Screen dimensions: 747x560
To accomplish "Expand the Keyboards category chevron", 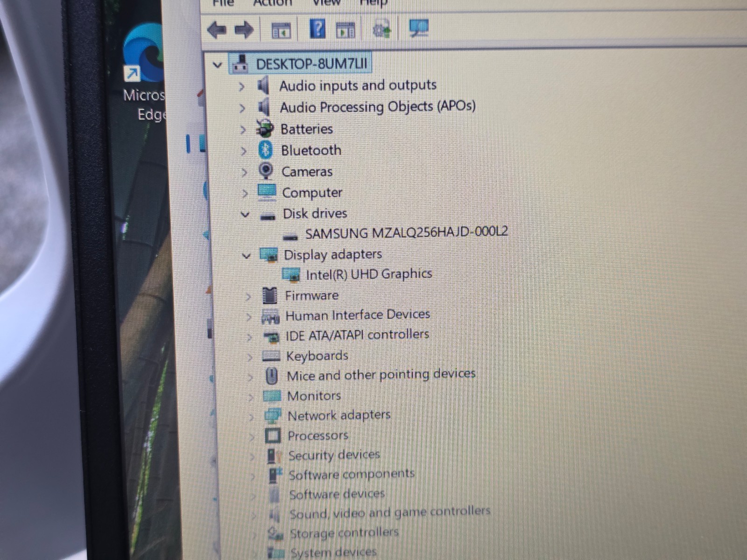I will [x=250, y=357].
